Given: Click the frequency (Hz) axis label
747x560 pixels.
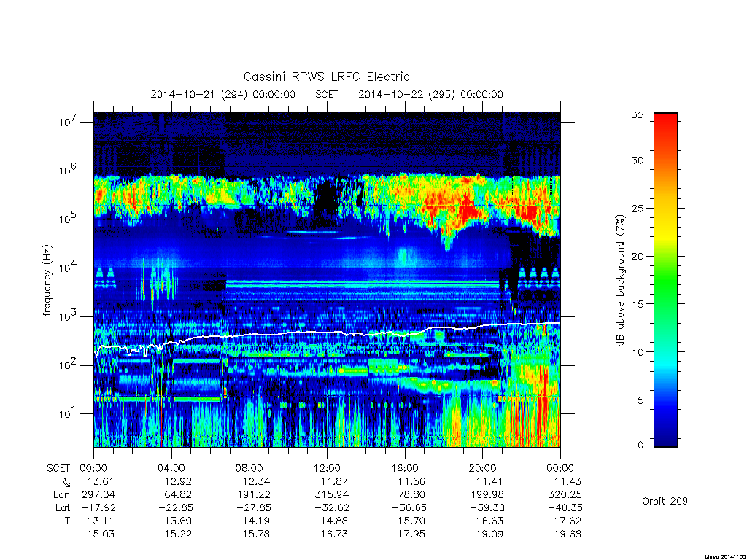Looking at the screenshot, I should point(47,281).
